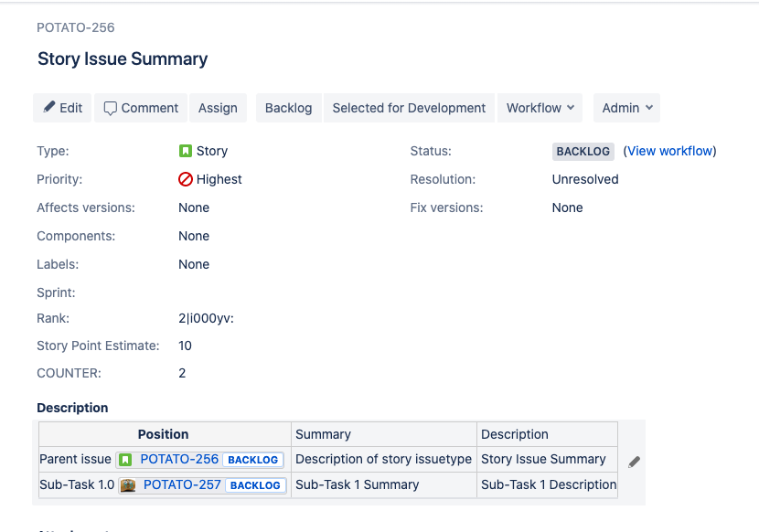Click the Unresolved resolution value

[585, 179]
